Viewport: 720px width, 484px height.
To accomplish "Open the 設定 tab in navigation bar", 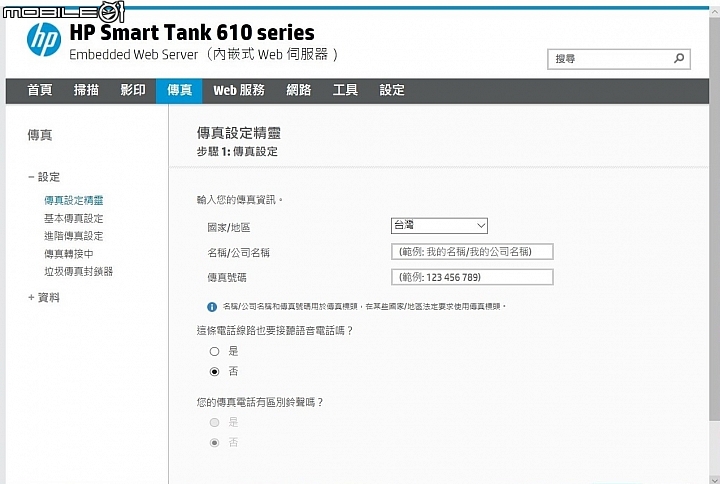I will tap(392, 90).
